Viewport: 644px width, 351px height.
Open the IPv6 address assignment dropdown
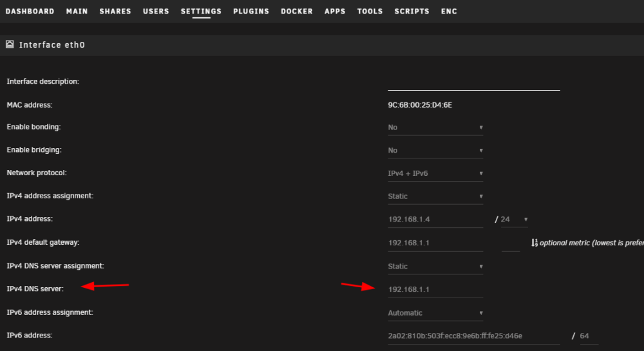(435, 313)
